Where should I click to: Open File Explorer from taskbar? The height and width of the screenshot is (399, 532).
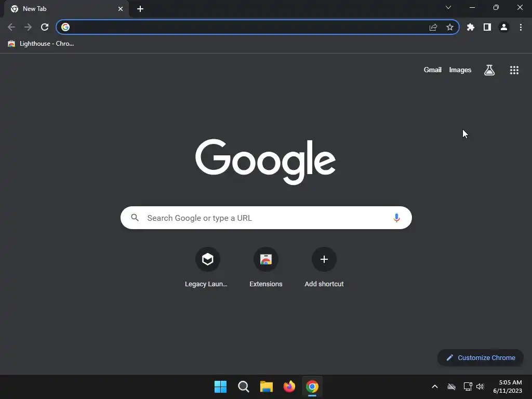[267, 387]
